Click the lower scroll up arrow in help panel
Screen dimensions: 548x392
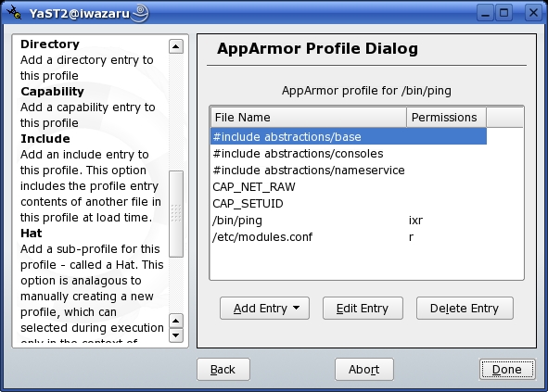176,321
